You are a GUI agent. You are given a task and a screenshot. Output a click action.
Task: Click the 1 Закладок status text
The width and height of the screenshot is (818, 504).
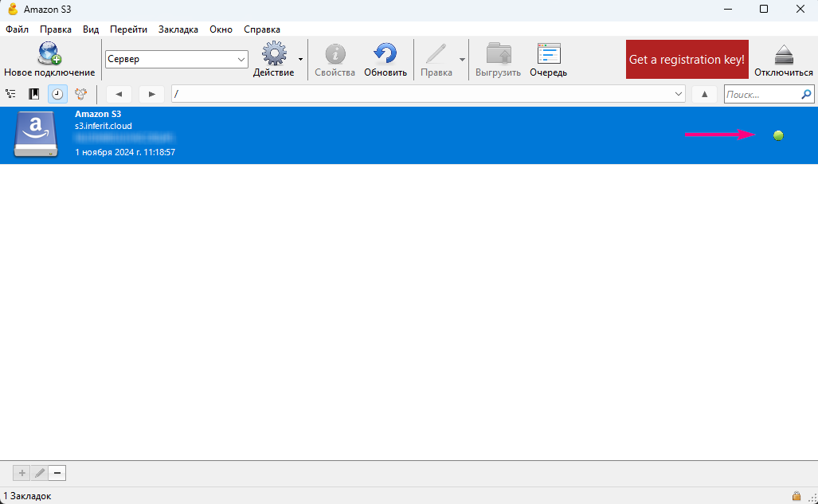27,496
